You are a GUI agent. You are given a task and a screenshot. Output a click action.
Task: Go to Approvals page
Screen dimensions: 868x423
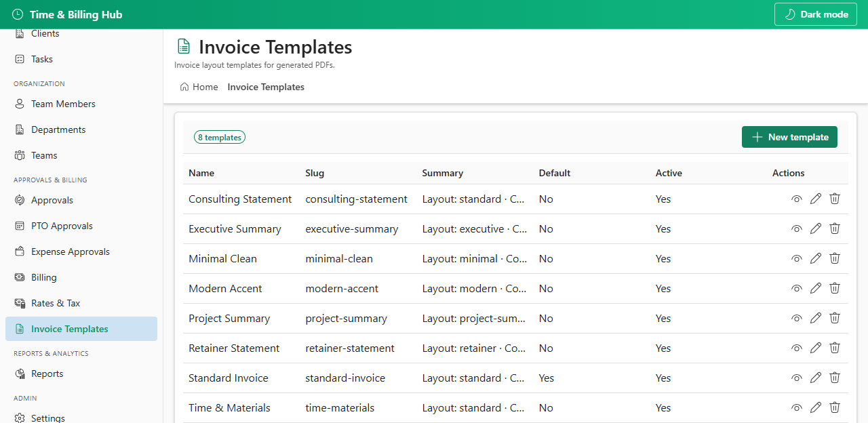81,200
